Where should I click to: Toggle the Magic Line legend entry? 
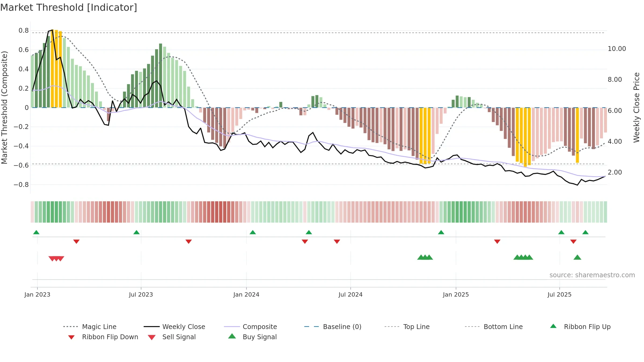pyautogui.click(x=90, y=327)
